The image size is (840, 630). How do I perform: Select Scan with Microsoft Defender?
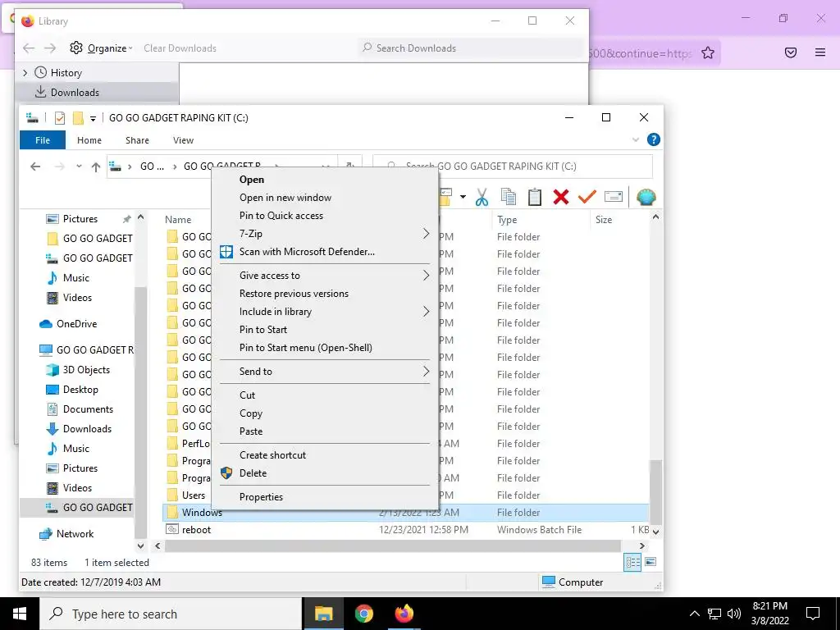pyautogui.click(x=325, y=252)
